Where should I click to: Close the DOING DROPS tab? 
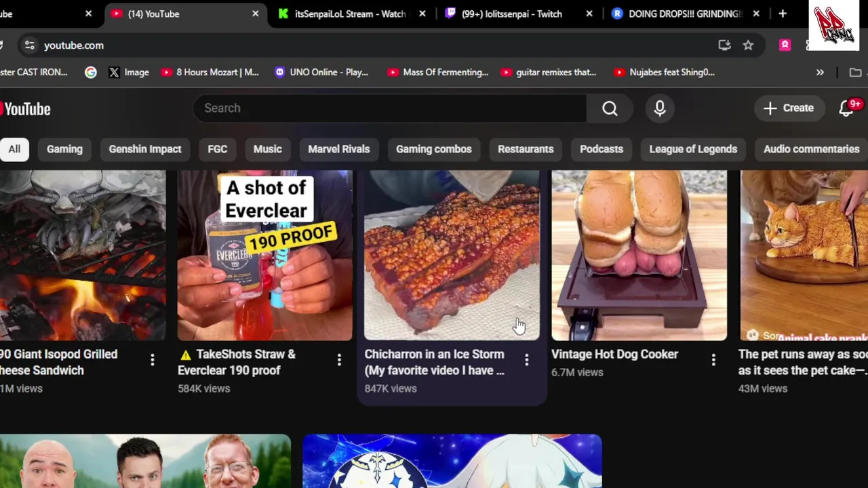(756, 14)
